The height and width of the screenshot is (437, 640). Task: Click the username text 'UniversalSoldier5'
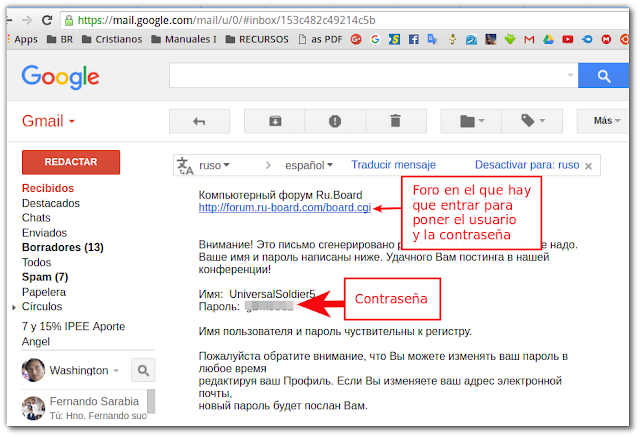pos(272,294)
